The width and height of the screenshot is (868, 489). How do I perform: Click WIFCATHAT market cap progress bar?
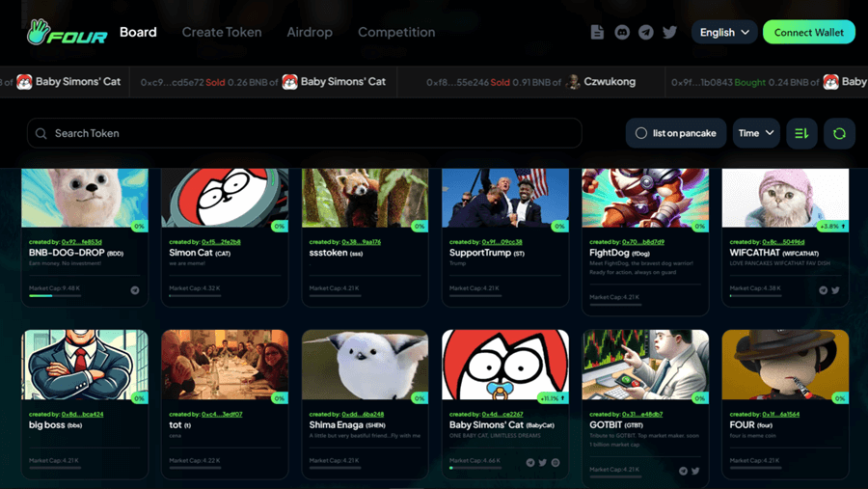coord(755,296)
